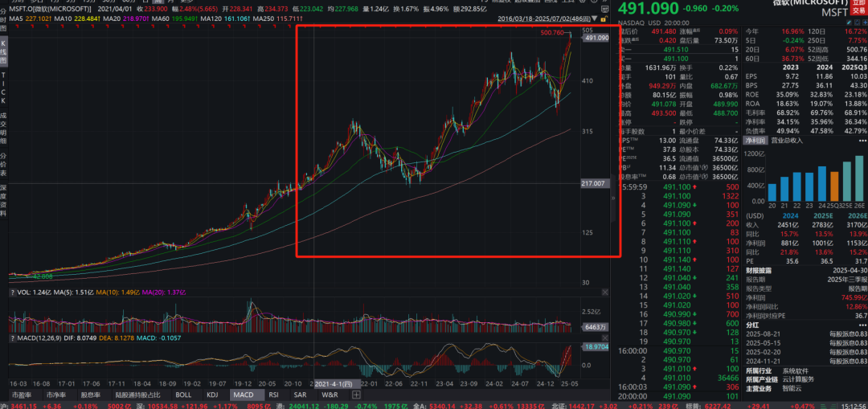868x409 pixels.
Task: Switch the indicator to RSI
Action: pos(273,395)
